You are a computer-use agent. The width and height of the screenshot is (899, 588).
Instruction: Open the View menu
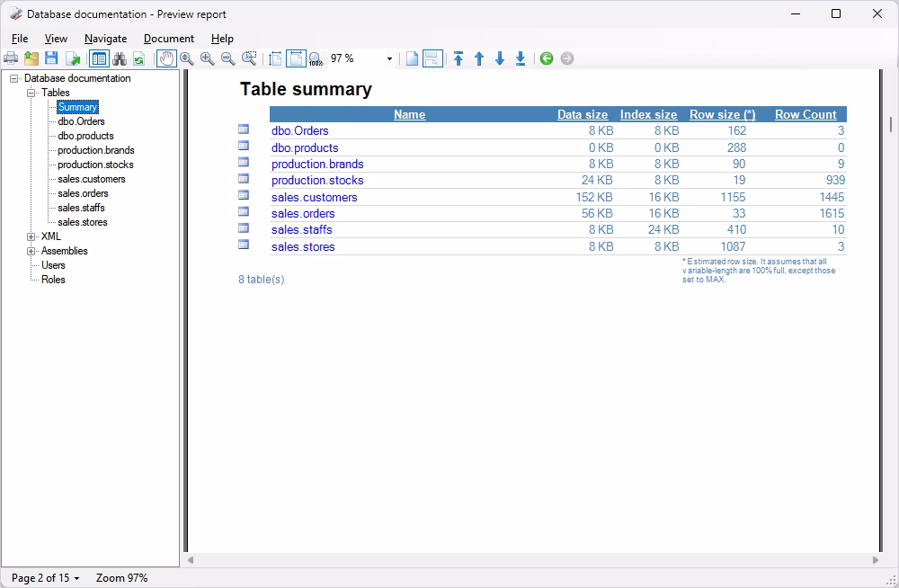(x=56, y=39)
